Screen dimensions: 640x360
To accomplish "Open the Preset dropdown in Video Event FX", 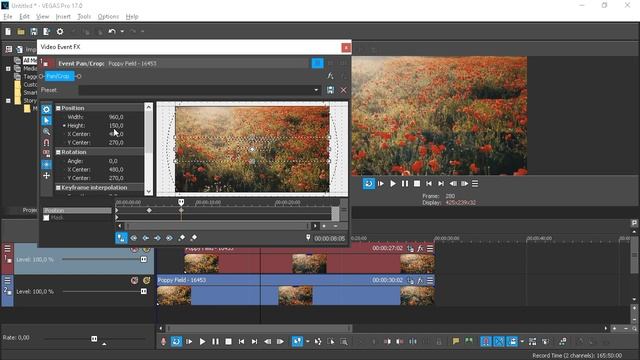I will pyautogui.click(x=316, y=90).
